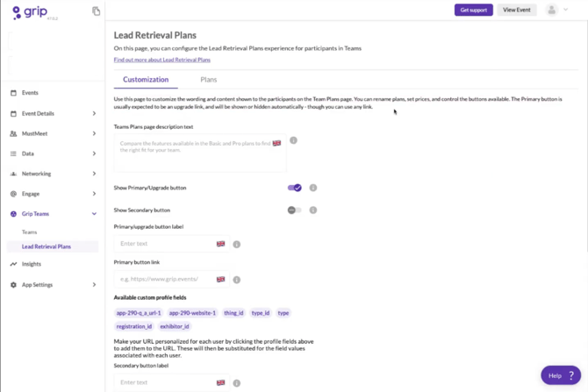Open 'Find out more about Lead Retrieval Plans' link
The width and height of the screenshot is (588, 392).
[x=162, y=60]
